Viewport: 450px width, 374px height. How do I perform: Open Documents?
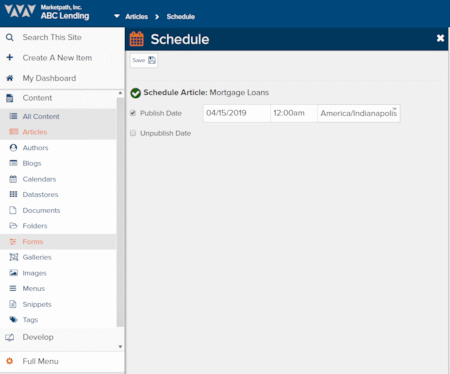coord(41,210)
